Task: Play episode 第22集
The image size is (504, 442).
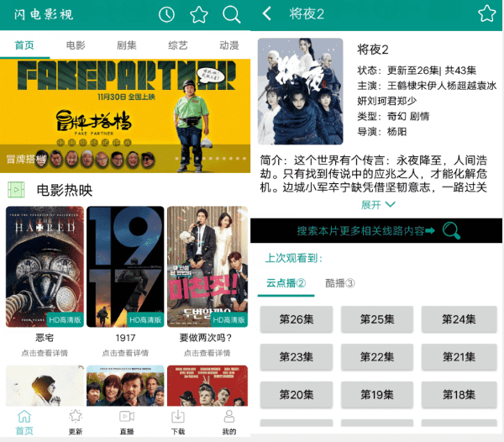Action: (377, 357)
